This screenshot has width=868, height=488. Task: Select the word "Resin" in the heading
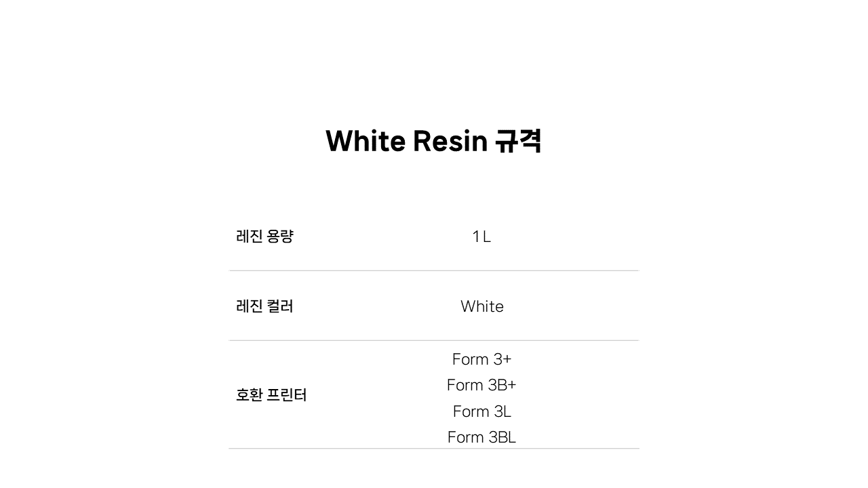450,141
